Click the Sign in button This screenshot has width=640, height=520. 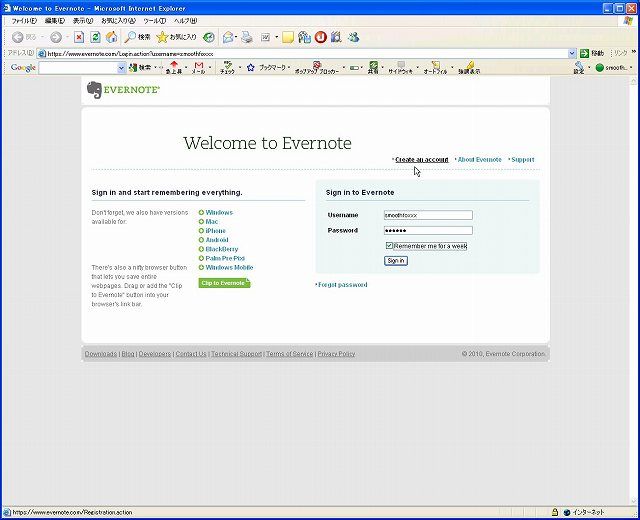tap(396, 260)
